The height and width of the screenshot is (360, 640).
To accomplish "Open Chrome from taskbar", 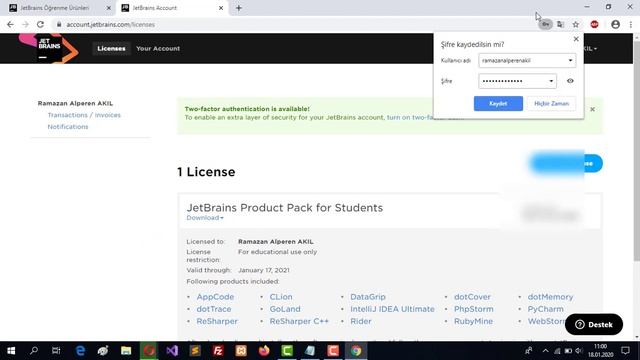I will click(x=356, y=351).
